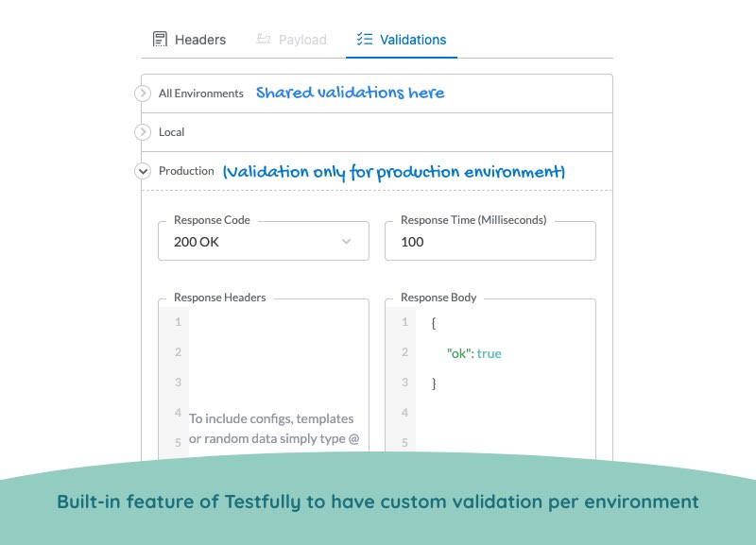Image resolution: width=756 pixels, height=545 pixels.
Task: Click line number 3 in Response Body
Action: point(404,383)
